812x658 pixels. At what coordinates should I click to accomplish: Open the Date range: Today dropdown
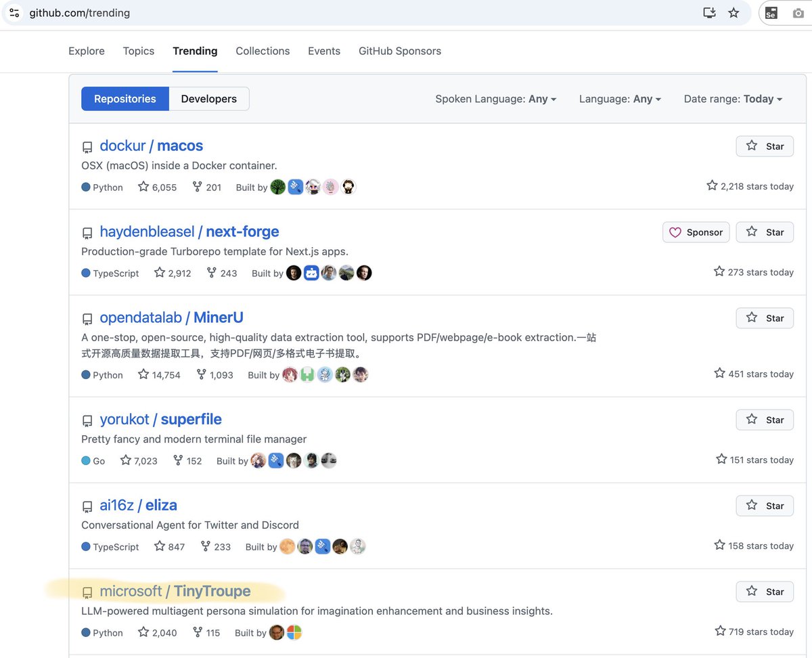(x=734, y=99)
